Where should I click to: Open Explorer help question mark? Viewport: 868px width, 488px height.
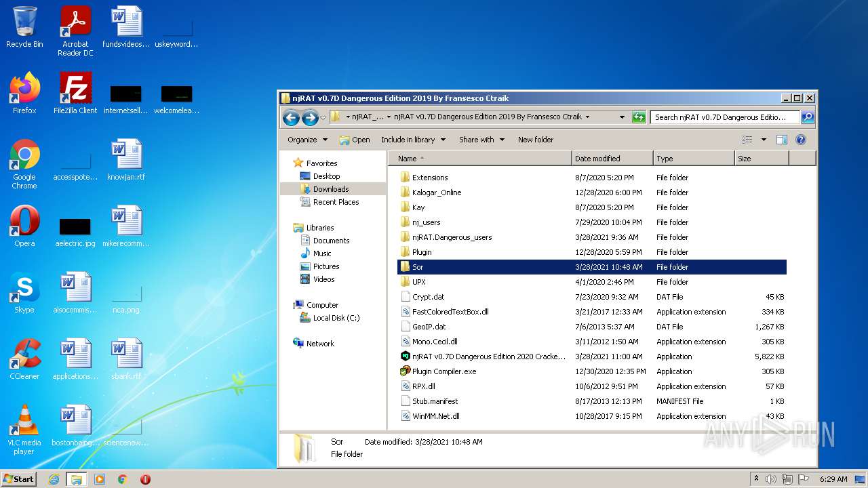coord(800,140)
